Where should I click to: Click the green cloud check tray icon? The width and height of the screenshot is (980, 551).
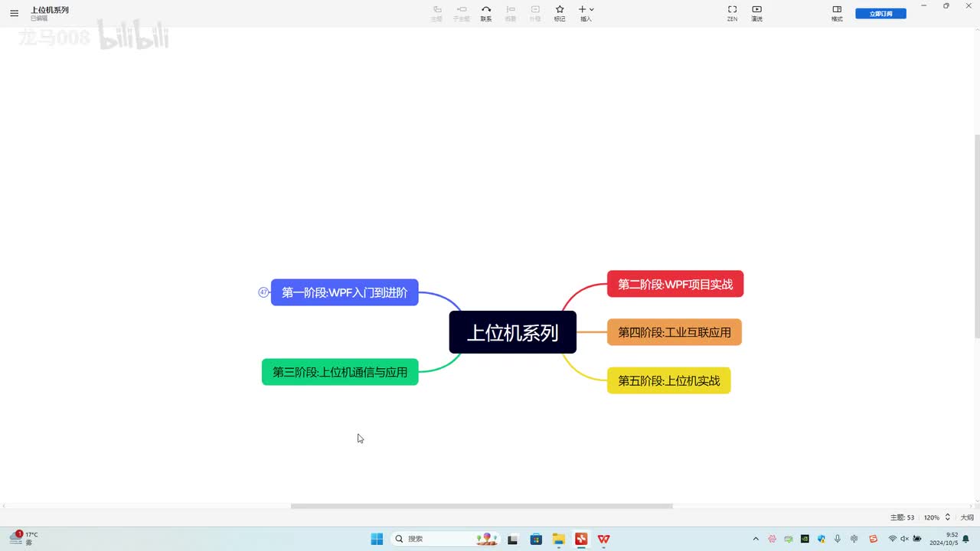(788, 539)
